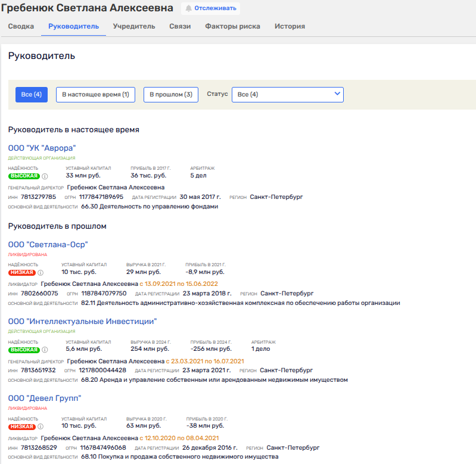Click info icon beside Девел Групп НИЗКАЯ badge

coord(41,426)
